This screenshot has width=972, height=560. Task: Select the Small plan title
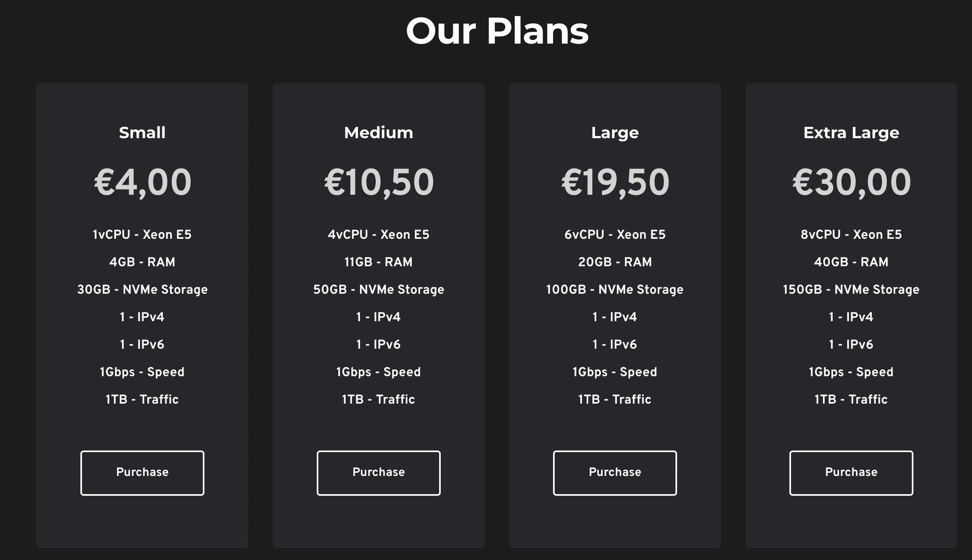[x=142, y=133]
